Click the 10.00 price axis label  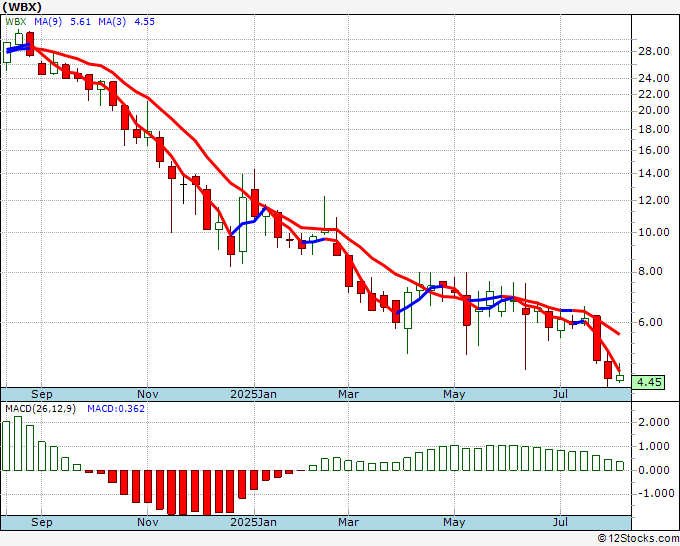(x=654, y=232)
